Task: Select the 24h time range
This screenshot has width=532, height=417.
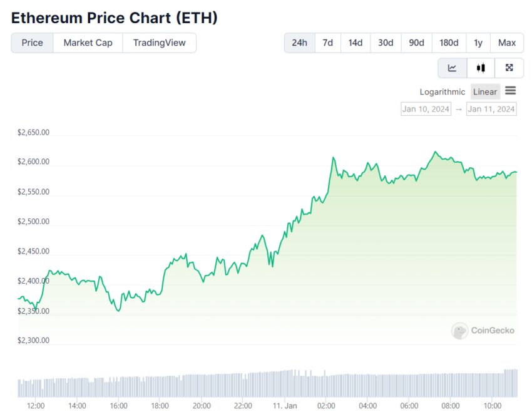Action: click(300, 43)
